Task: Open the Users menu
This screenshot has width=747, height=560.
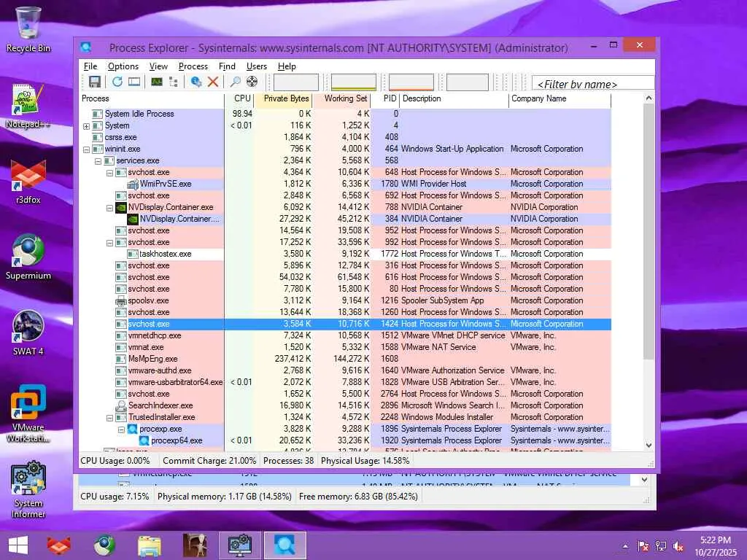Action: click(x=256, y=66)
